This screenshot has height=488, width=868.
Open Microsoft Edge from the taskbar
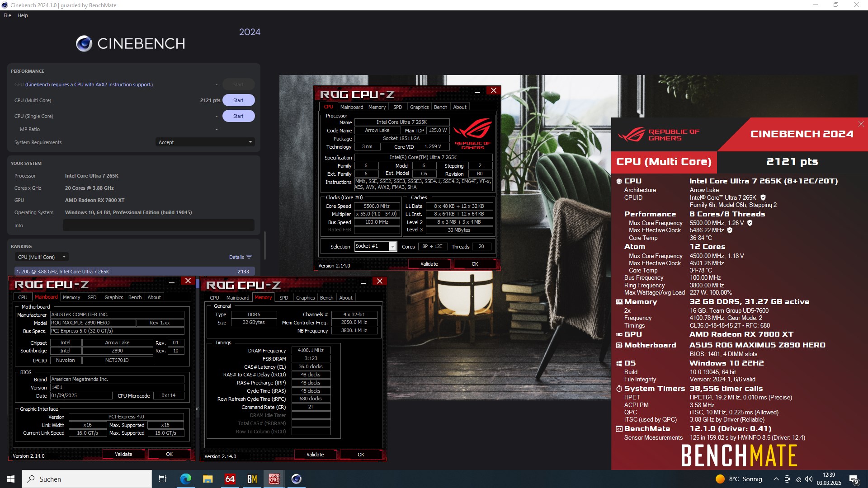click(x=185, y=479)
